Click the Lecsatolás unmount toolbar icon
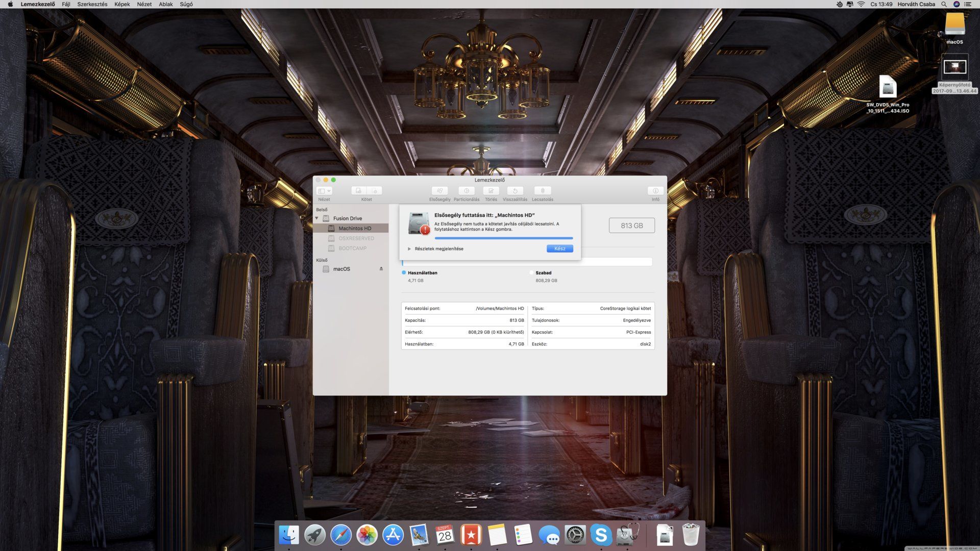The width and height of the screenshot is (980, 551). [542, 191]
